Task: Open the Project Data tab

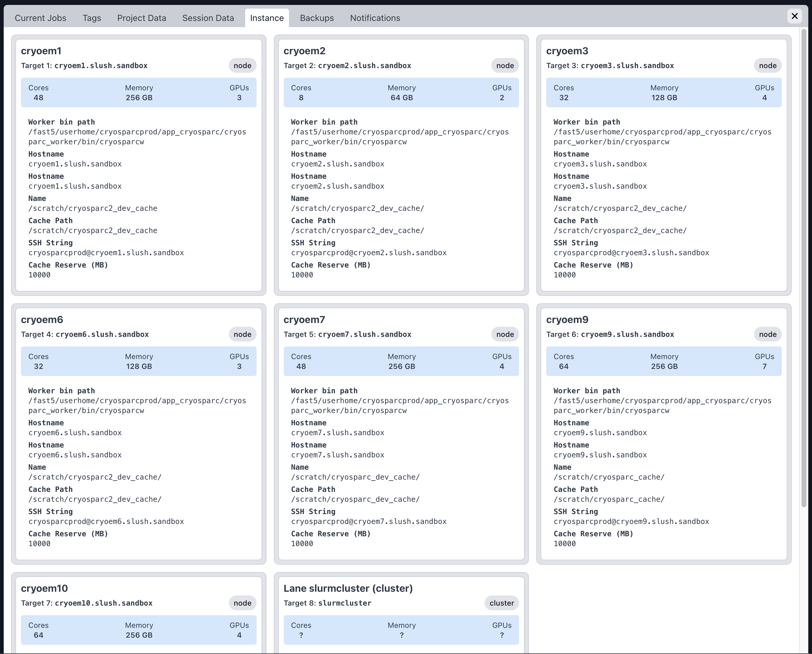Action: click(x=141, y=18)
